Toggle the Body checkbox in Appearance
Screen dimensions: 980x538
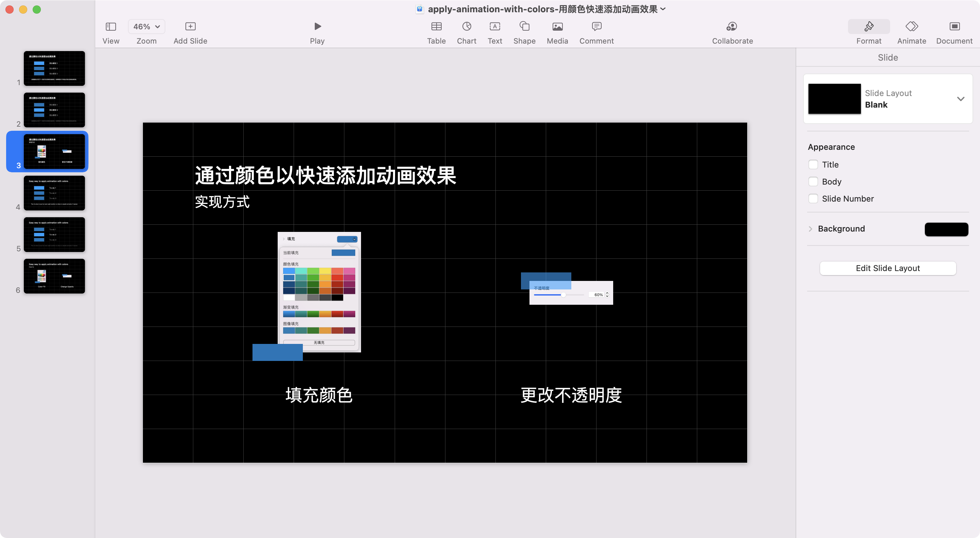(813, 181)
